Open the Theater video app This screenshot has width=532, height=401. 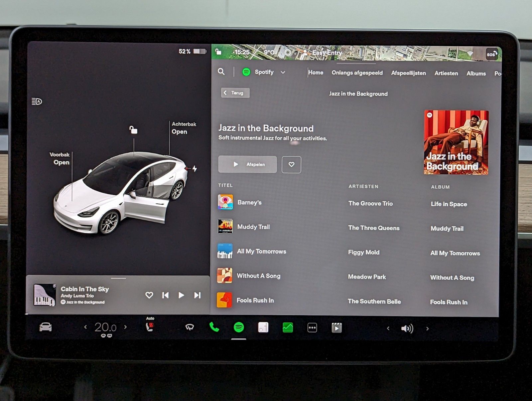(336, 328)
